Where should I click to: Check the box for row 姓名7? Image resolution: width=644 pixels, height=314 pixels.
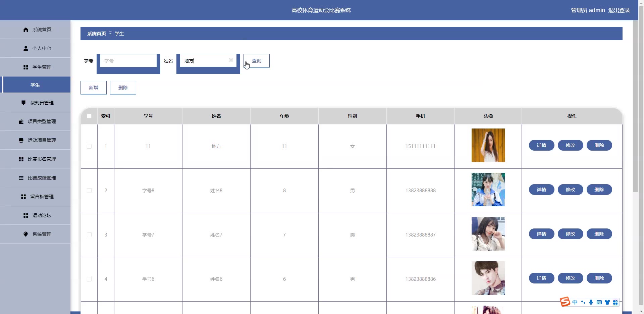[89, 235]
